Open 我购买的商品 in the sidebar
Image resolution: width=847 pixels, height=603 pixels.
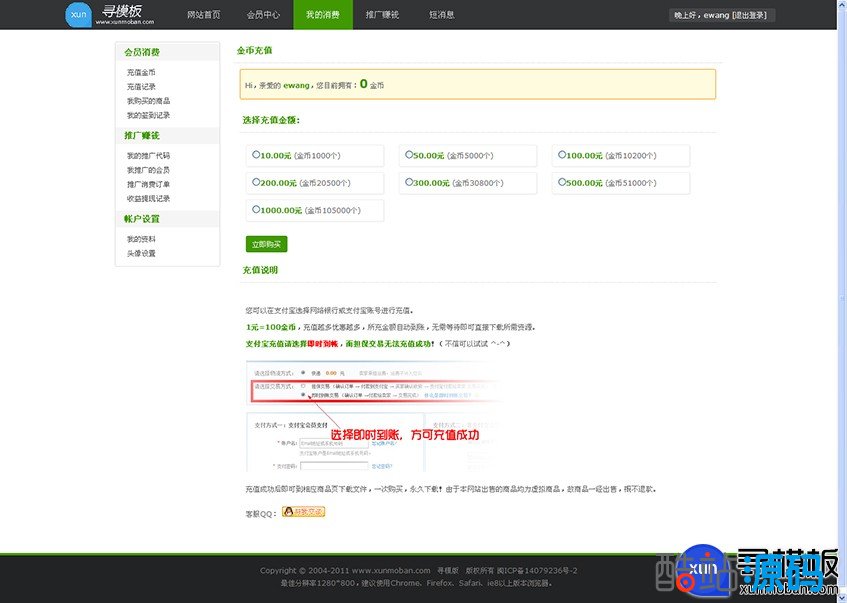[x=148, y=101]
